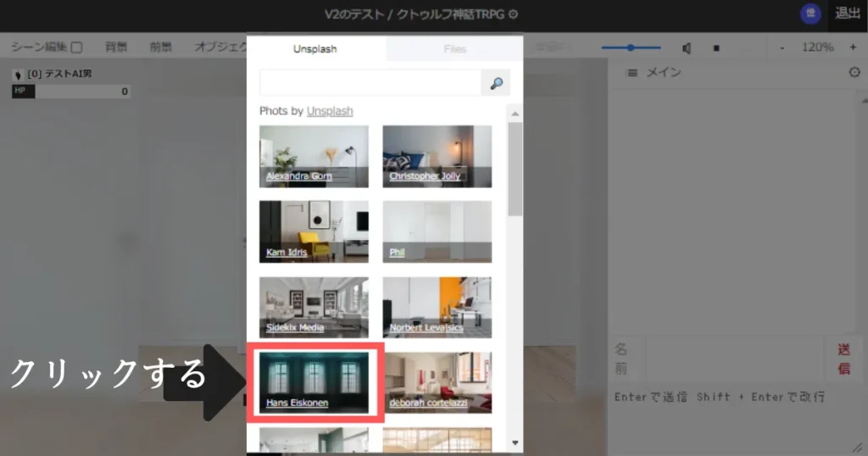Screen dimensions: 868x456
Task: Click the user avatar circle
Action: pyautogui.click(x=810, y=14)
